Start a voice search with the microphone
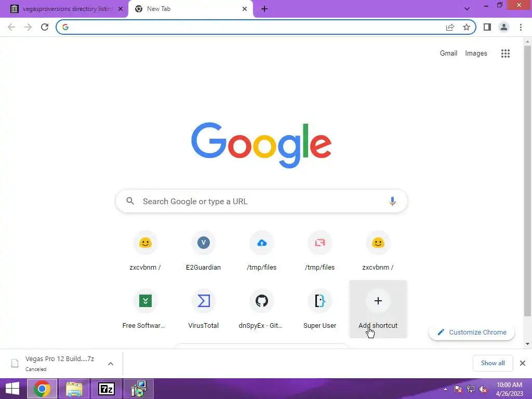This screenshot has width=532, height=399. (392, 201)
